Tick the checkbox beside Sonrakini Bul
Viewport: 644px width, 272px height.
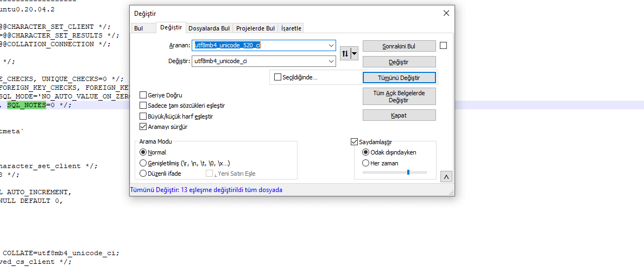(x=443, y=46)
